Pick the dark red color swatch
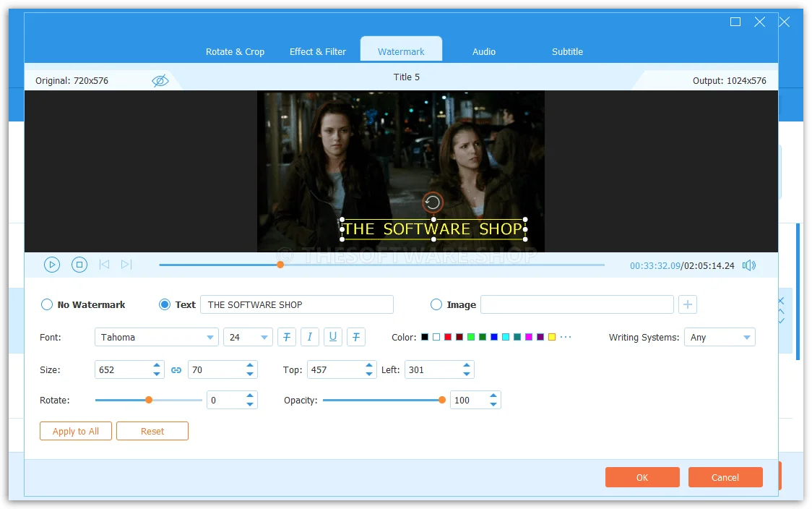This screenshot has width=812, height=509. (459, 338)
